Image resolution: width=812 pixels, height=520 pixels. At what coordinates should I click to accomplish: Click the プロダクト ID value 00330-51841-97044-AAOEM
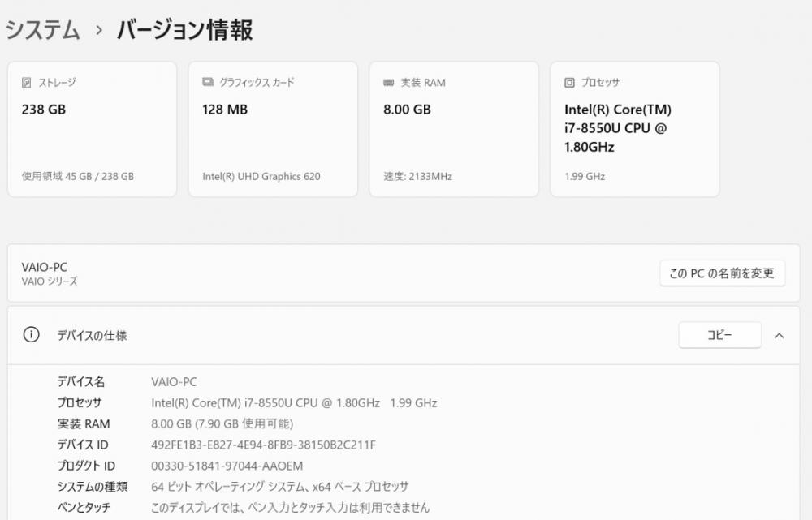point(227,466)
